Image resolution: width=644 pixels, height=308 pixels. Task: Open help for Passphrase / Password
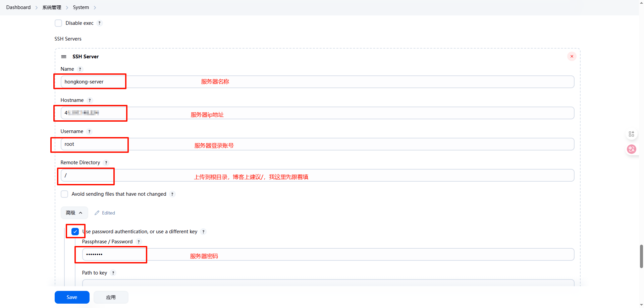(x=139, y=242)
